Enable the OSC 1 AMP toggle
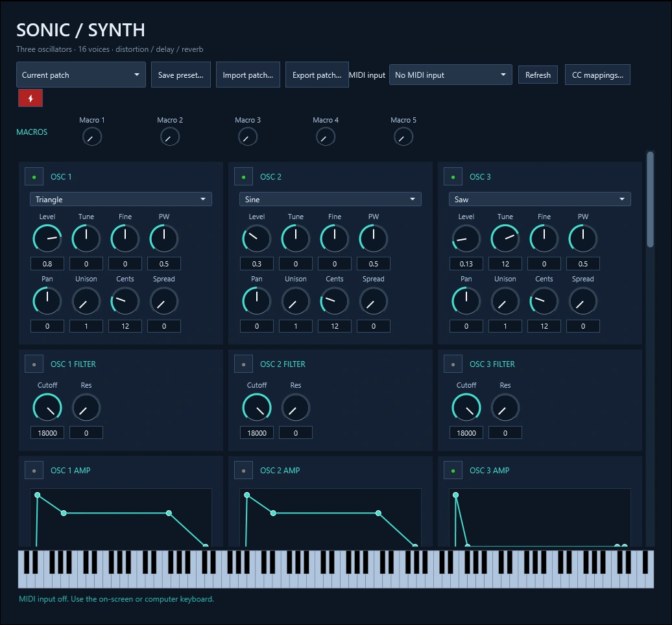This screenshot has height=625, width=672. [34, 470]
